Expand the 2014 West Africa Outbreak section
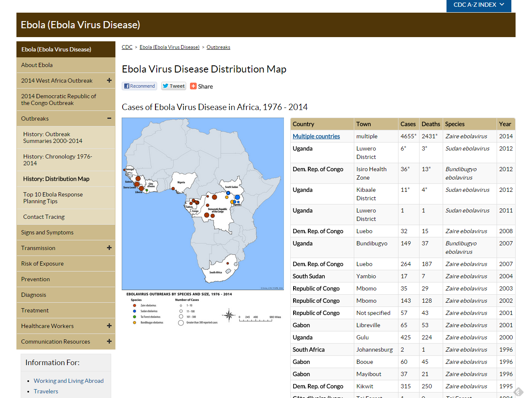Viewport: 532px width, 398px height. tap(109, 81)
